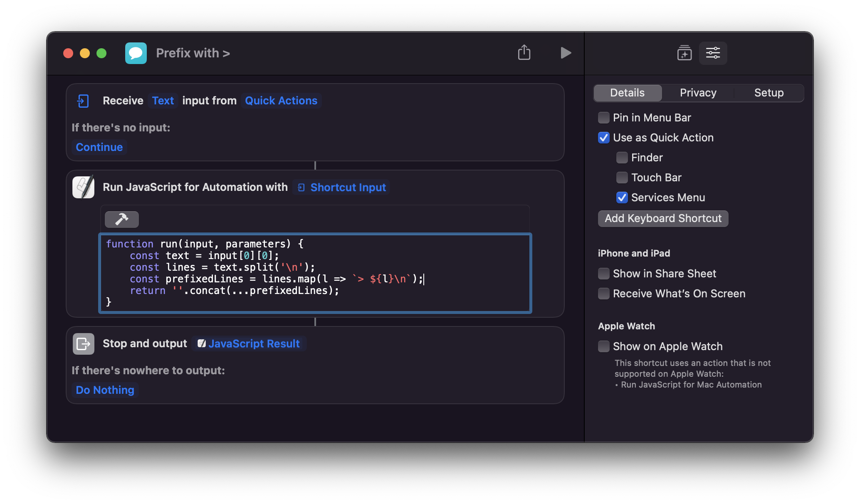Close the window with red button

[68, 53]
